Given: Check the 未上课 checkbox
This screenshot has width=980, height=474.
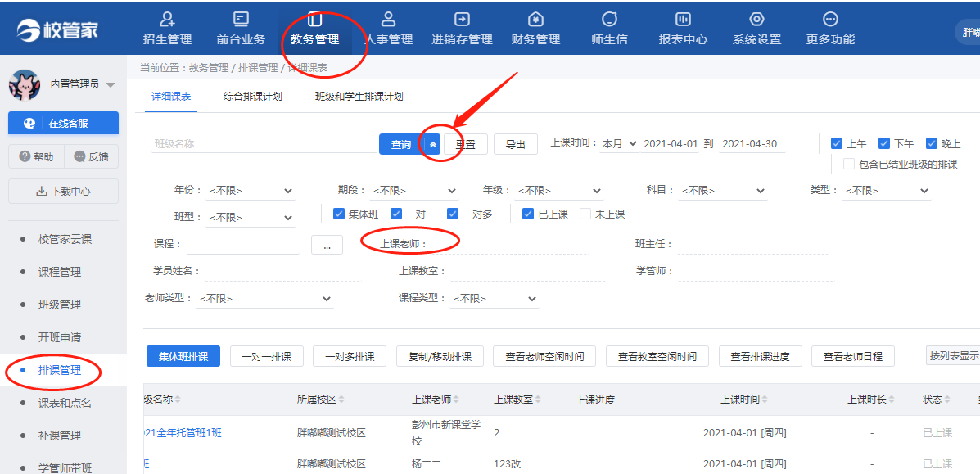Looking at the screenshot, I should click(x=585, y=214).
